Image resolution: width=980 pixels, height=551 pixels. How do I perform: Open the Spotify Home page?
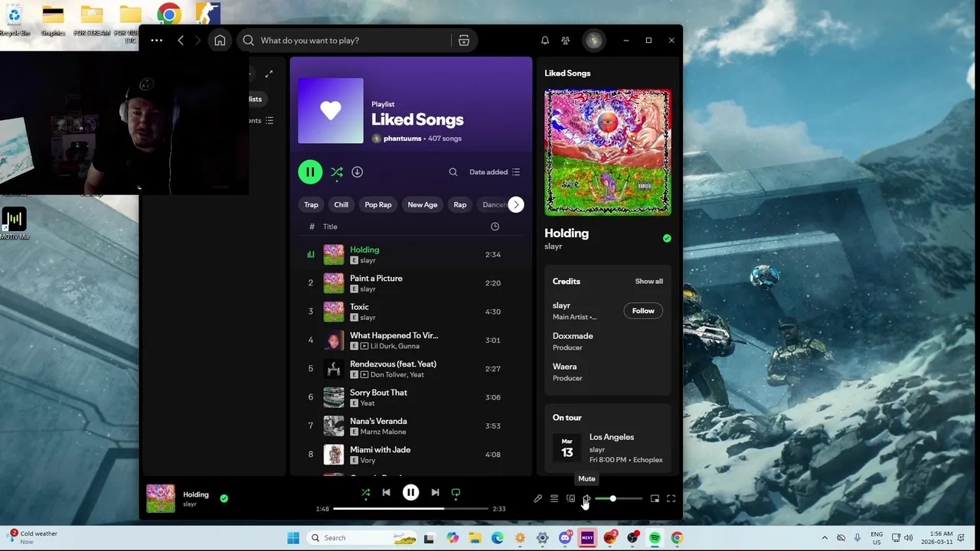pos(220,41)
